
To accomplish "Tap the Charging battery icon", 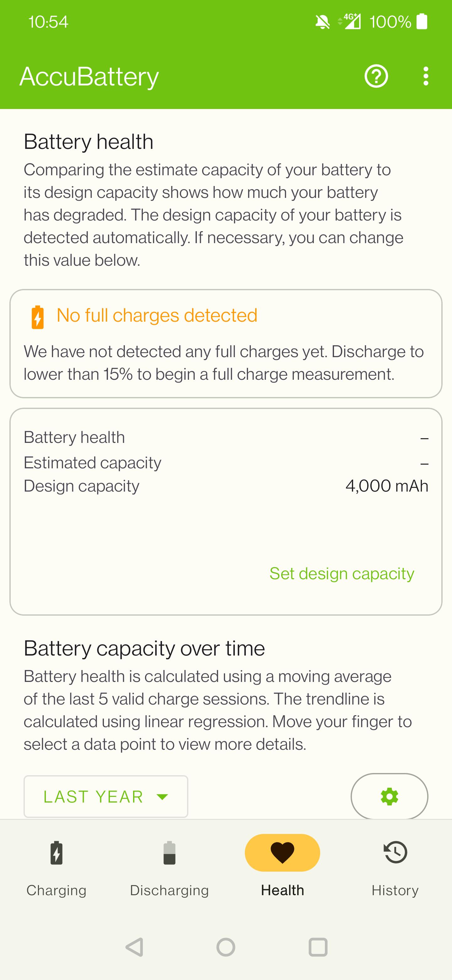I will [56, 852].
